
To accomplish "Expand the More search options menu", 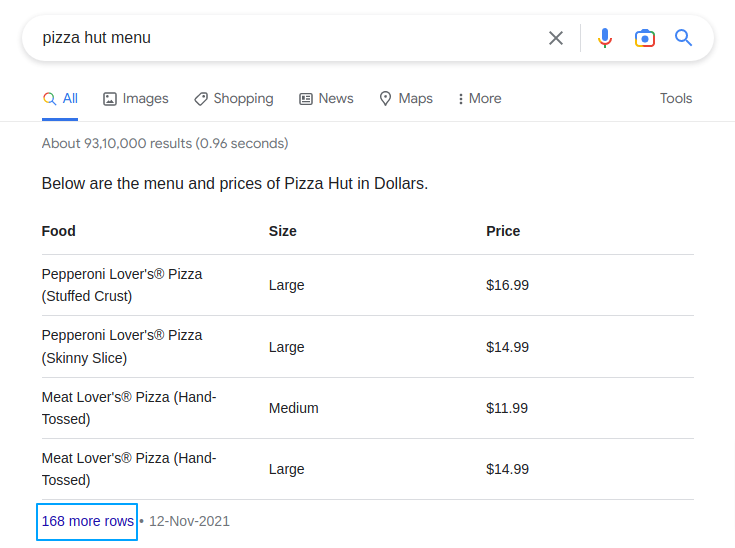I will coord(480,98).
